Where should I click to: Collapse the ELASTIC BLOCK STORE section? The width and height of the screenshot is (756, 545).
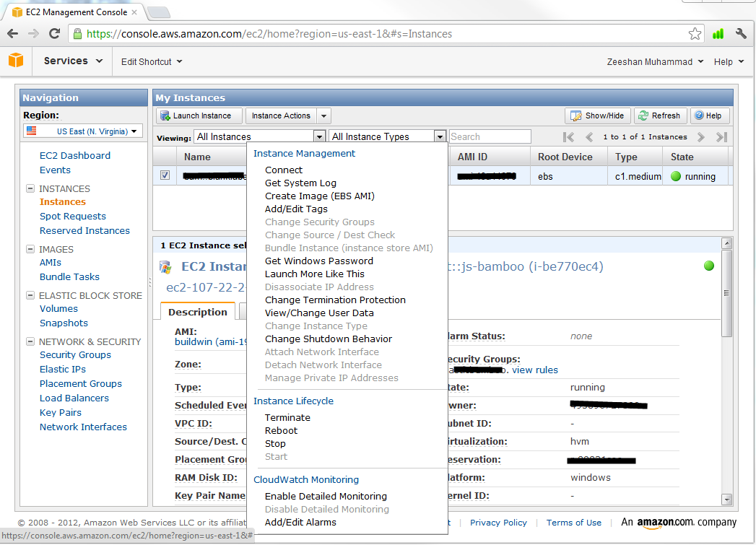point(30,295)
